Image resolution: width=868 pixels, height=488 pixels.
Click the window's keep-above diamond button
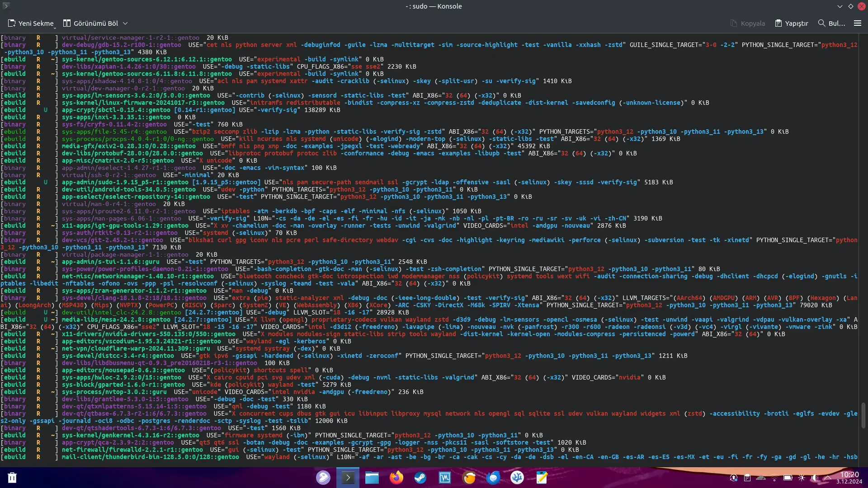pos(851,6)
